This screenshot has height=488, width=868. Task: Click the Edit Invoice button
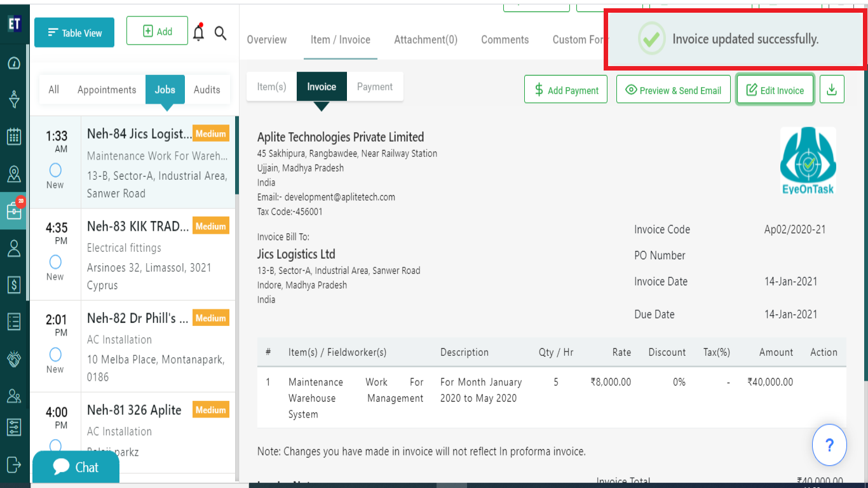(x=775, y=90)
